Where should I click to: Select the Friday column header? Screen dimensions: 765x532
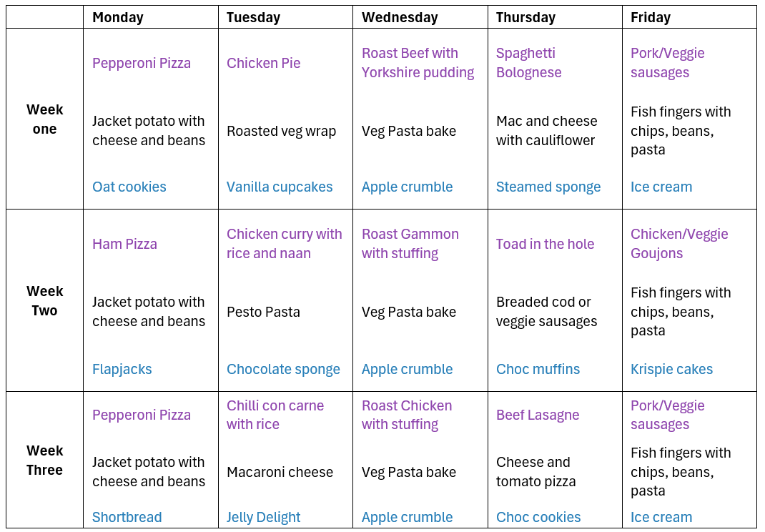[x=651, y=18]
